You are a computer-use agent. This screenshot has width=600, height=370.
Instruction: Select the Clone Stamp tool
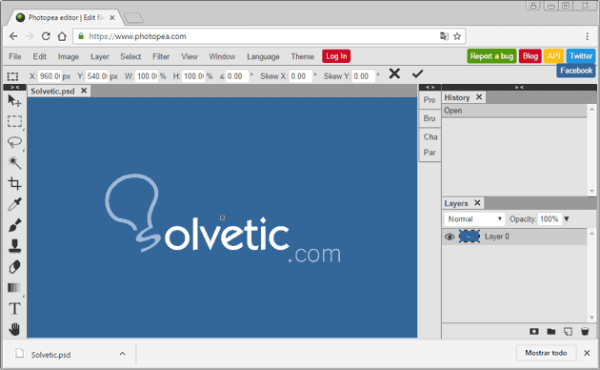(x=15, y=246)
